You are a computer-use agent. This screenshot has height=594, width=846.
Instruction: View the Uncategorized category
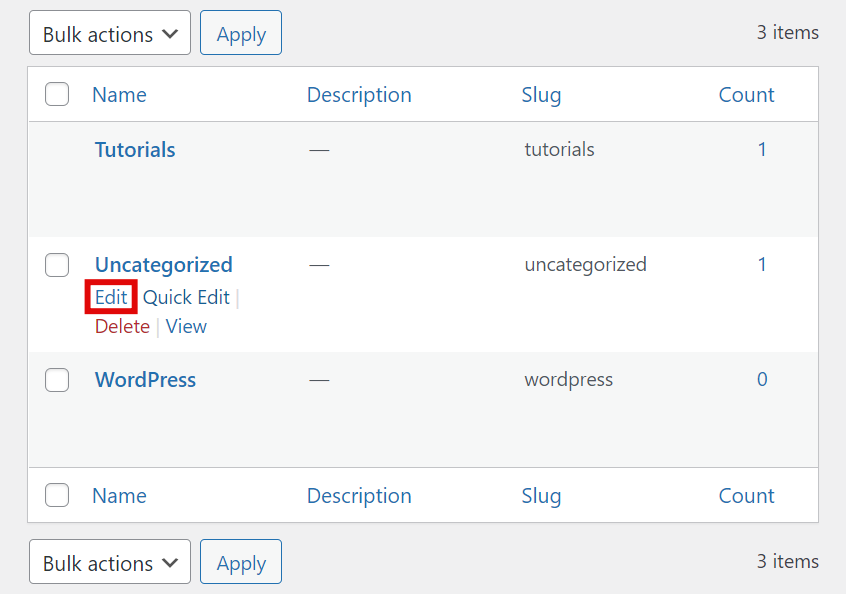pyautogui.click(x=186, y=326)
